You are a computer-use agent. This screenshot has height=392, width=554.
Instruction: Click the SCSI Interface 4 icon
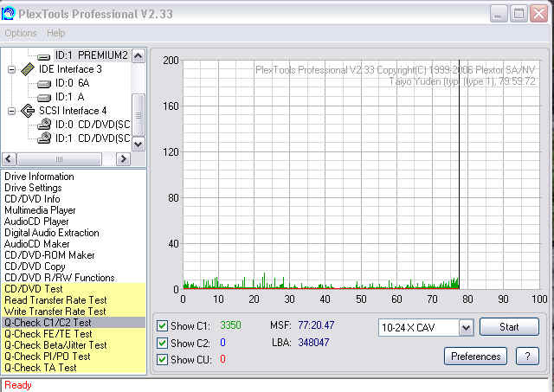[x=28, y=111]
